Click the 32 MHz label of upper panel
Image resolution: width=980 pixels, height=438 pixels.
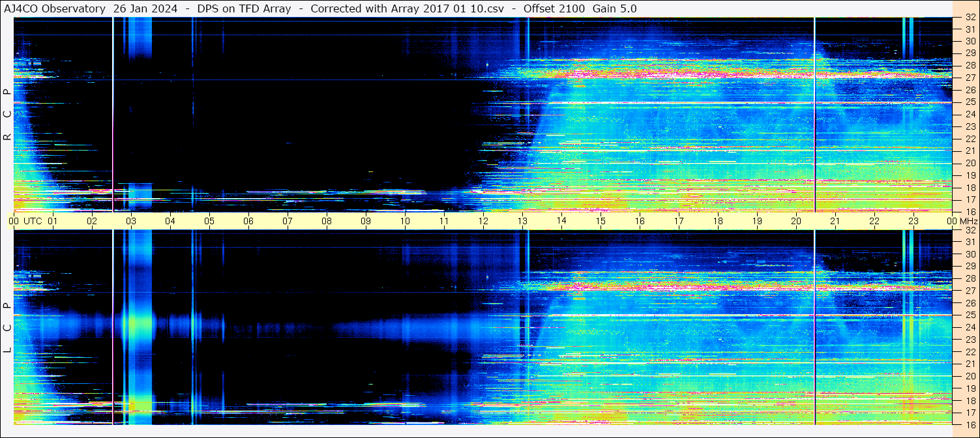pos(970,18)
